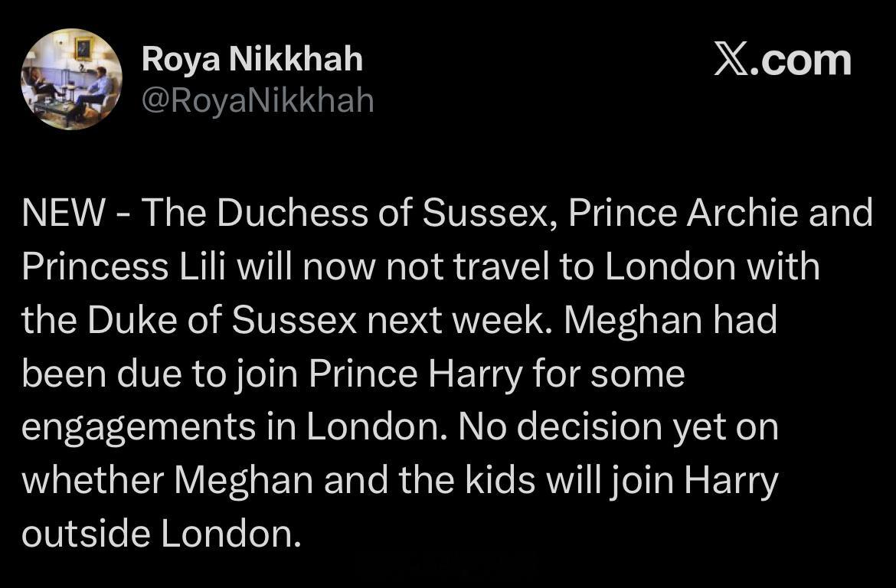
Task: Open Roya Nikkhah's profile picture
Action: click(71, 80)
